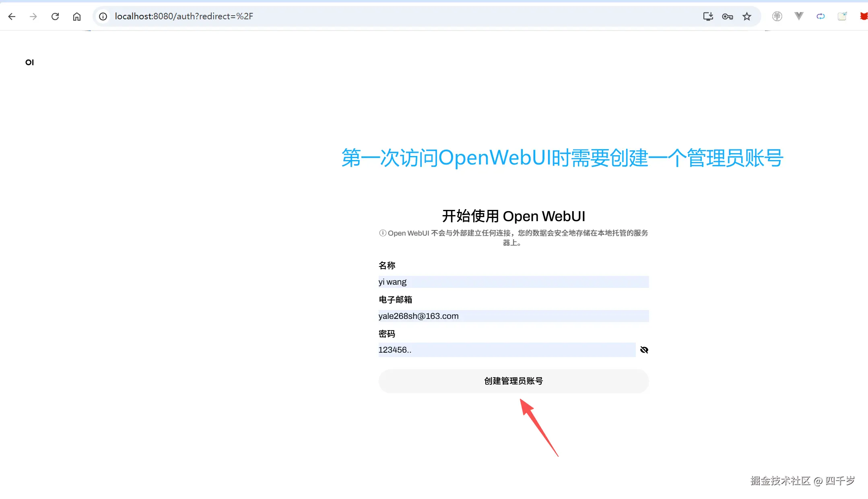Click the OI logo at top left
The width and height of the screenshot is (868, 499).
click(29, 62)
